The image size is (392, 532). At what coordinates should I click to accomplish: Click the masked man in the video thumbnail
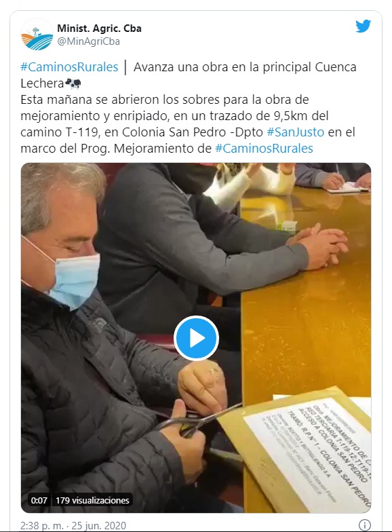pos(102,356)
